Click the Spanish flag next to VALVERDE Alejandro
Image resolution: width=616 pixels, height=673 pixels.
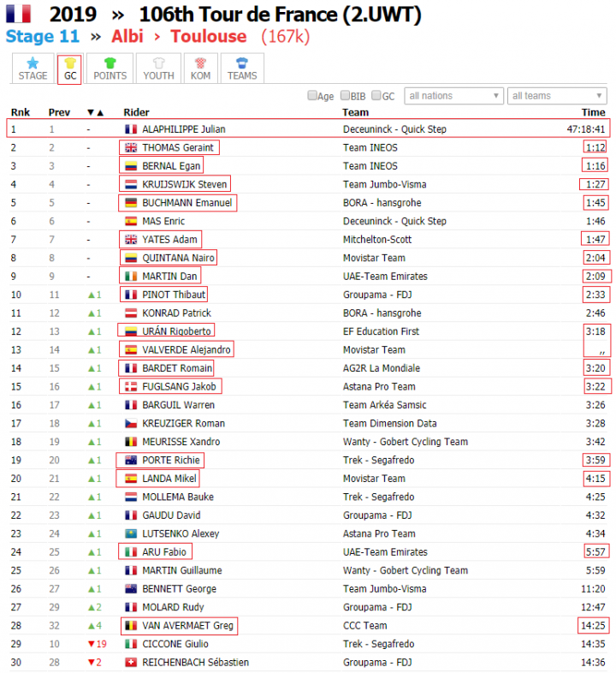131,350
